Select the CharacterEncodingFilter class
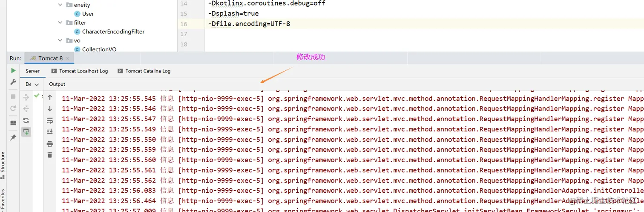Screen dimensions: 644x212 pyautogui.click(x=109, y=32)
